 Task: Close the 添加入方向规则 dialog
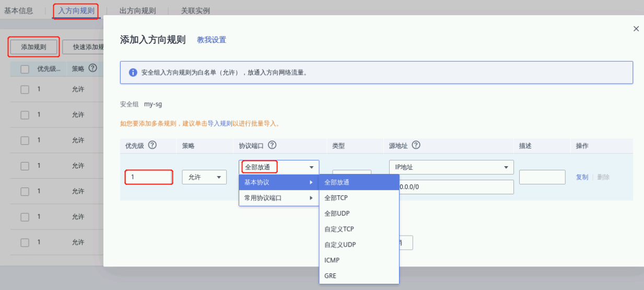coord(636,29)
